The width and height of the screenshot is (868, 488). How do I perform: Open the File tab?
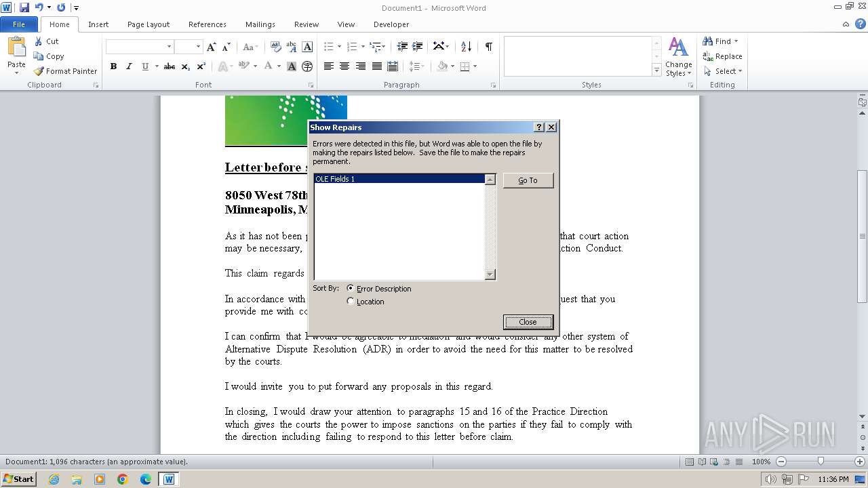(19, 24)
